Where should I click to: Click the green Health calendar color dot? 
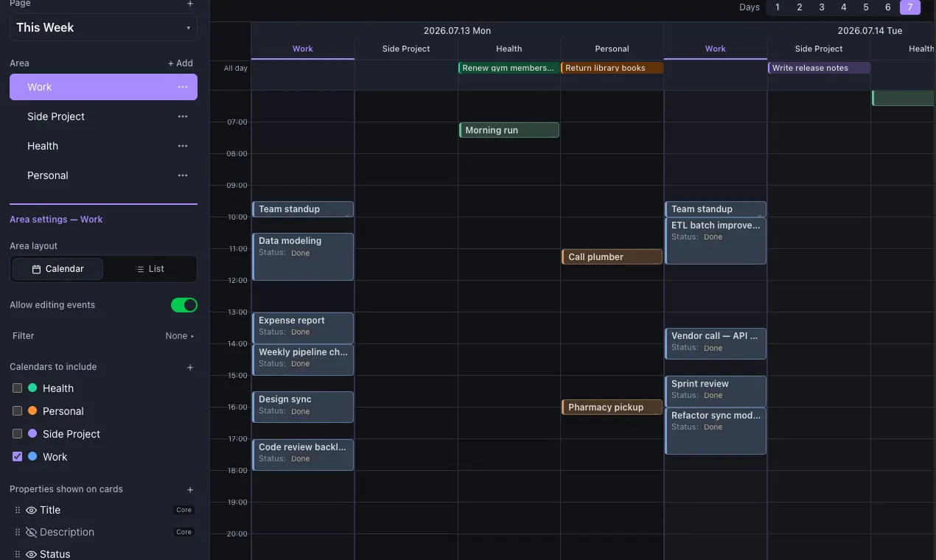32,388
